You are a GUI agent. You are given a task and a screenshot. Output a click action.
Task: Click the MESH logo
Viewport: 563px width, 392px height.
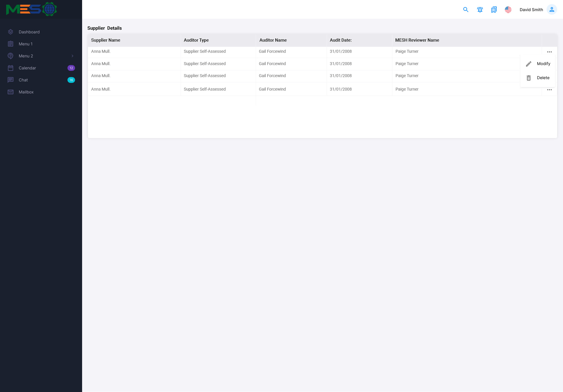point(31,9)
